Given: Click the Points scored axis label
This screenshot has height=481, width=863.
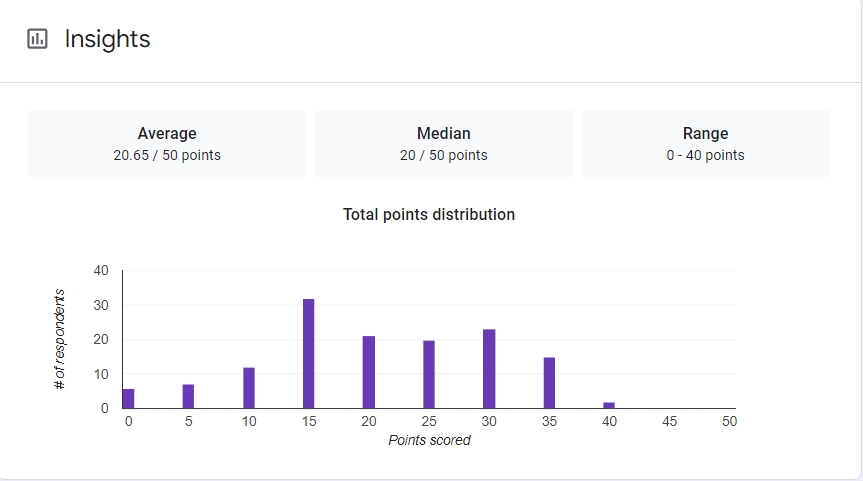Looking at the screenshot, I should click(429, 440).
